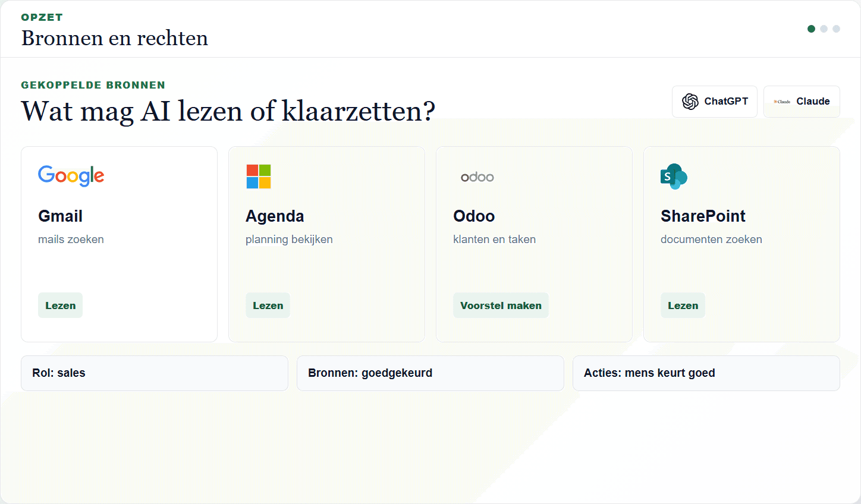Click the text 'mails zoeken'
Image resolution: width=861 pixels, height=504 pixels.
click(x=71, y=240)
